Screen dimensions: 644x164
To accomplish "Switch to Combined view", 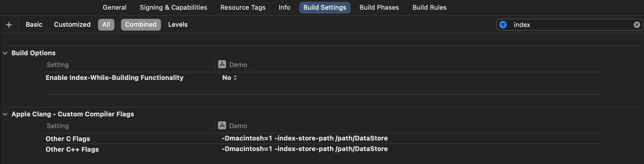I will pos(141,25).
